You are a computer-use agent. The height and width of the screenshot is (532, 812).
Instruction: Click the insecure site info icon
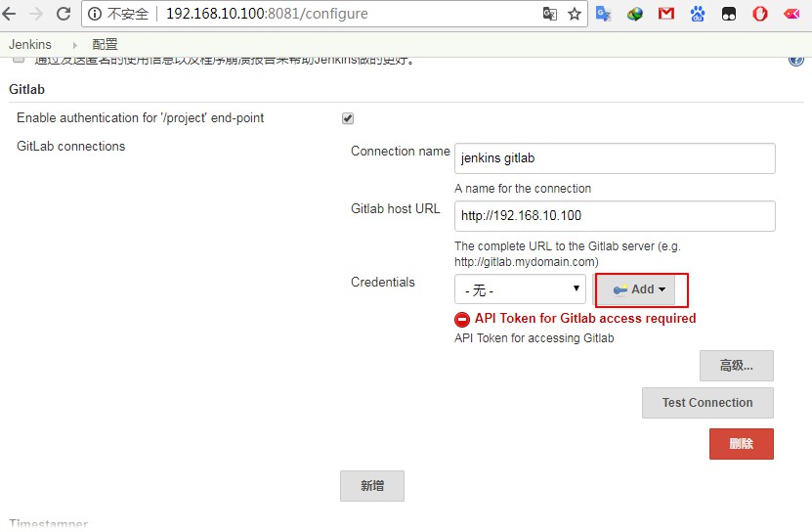pyautogui.click(x=96, y=15)
